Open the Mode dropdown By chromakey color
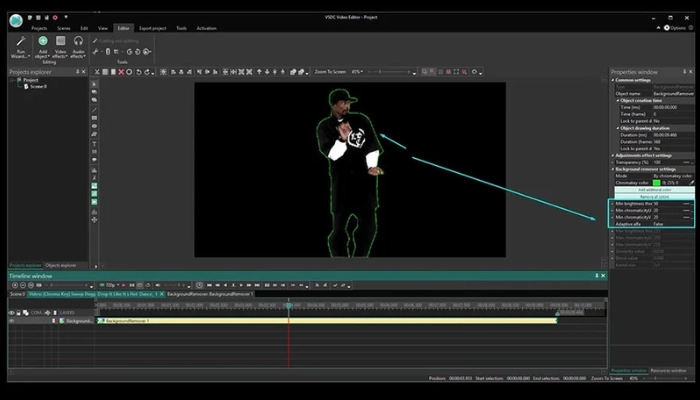700x400 pixels. click(x=673, y=176)
